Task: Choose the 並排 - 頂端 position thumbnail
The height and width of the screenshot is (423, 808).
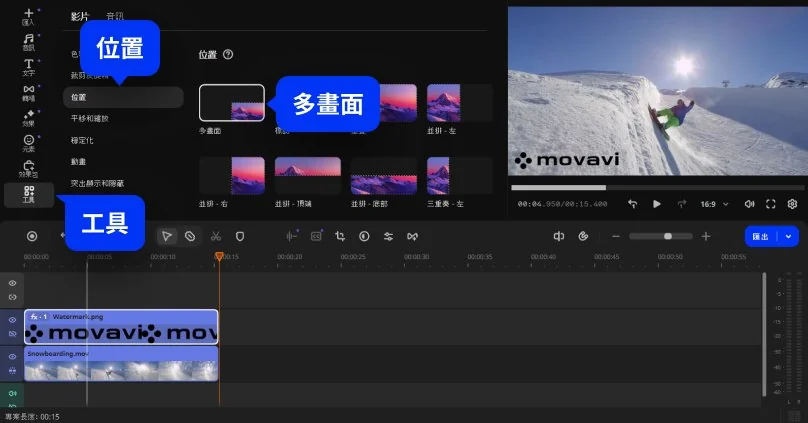Action: tap(307, 175)
